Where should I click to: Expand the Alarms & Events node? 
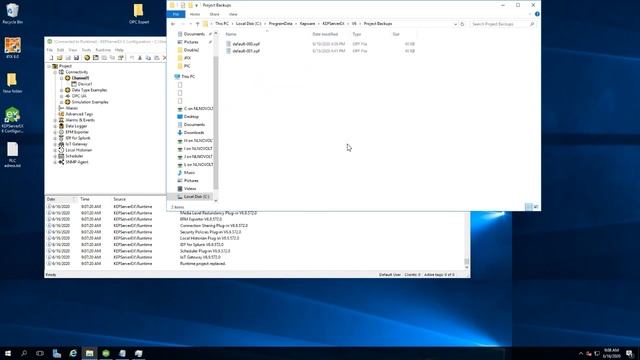coord(55,120)
